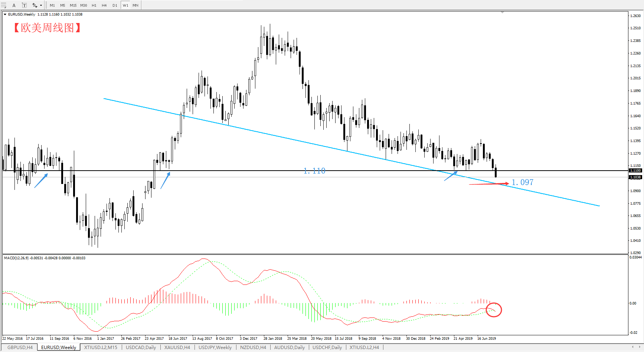Click the 1.1100 horizontal line price label
This screenshot has width=644, height=352.
click(635, 171)
